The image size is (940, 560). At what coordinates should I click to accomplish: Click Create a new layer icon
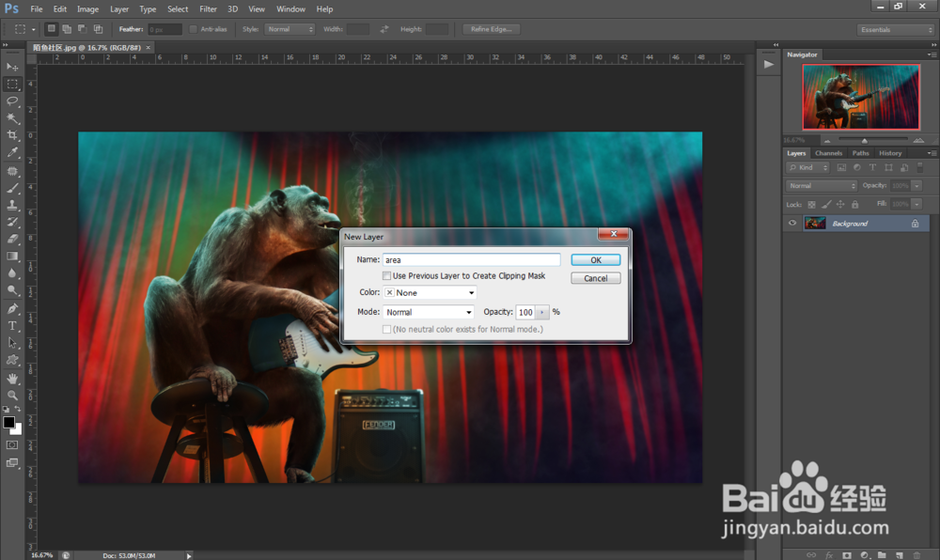click(900, 555)
